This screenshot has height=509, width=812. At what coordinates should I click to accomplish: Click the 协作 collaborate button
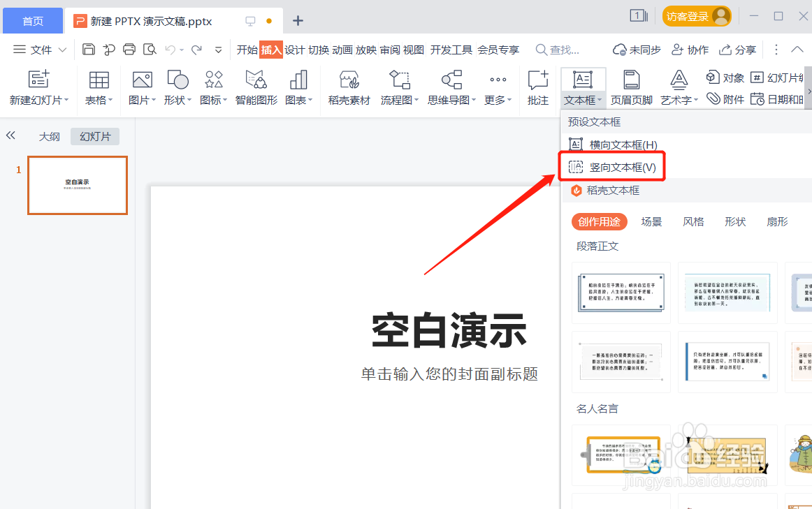coord(690,50)
